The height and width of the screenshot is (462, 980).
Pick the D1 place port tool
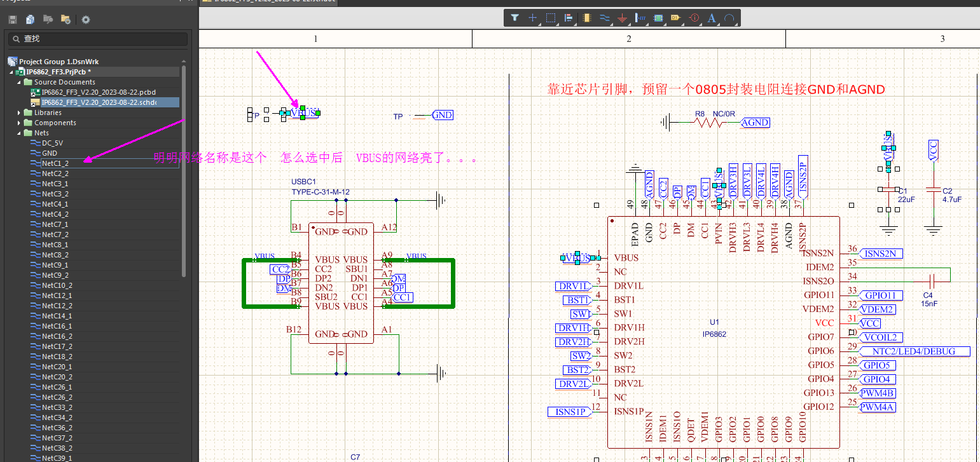coord(676,18)
